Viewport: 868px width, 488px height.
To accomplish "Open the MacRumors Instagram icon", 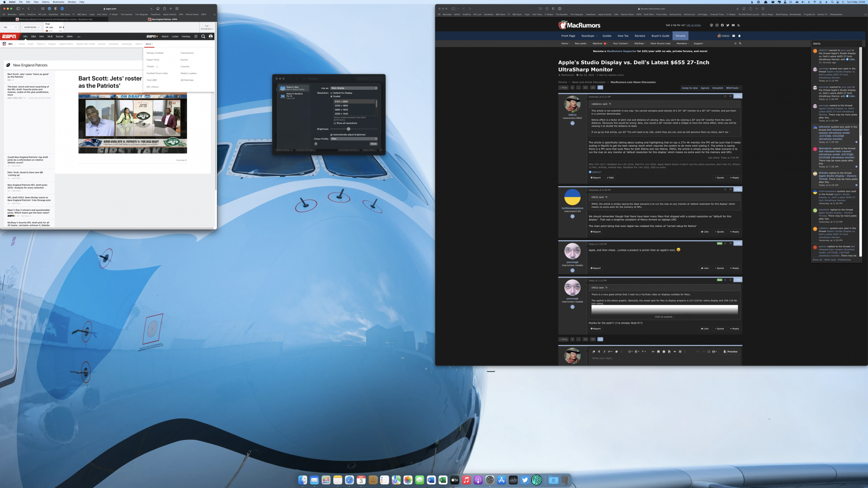I will [x=717, y=25].
